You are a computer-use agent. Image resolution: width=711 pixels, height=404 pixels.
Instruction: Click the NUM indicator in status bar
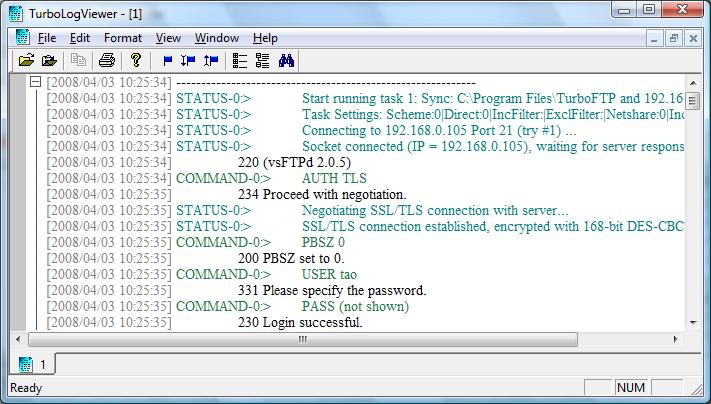(x=631, y=388)
